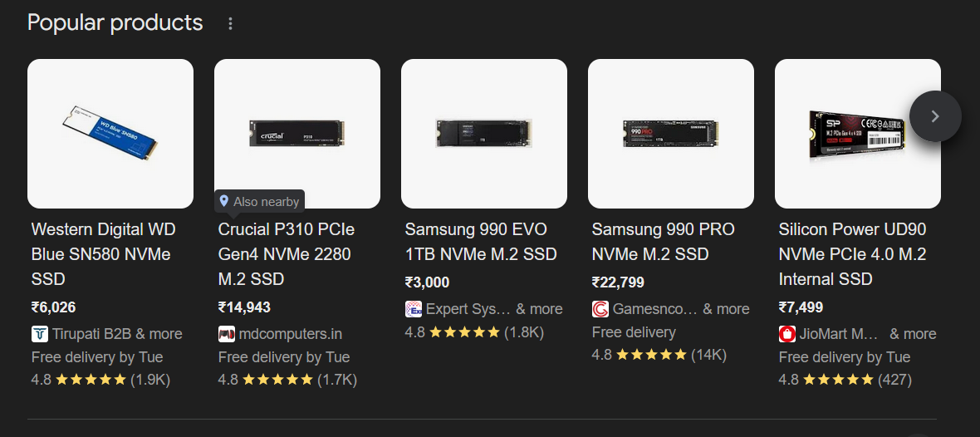Click the Expert Systems store icon
The height and width of the screenshot is (437, 980).
[414, 309]
